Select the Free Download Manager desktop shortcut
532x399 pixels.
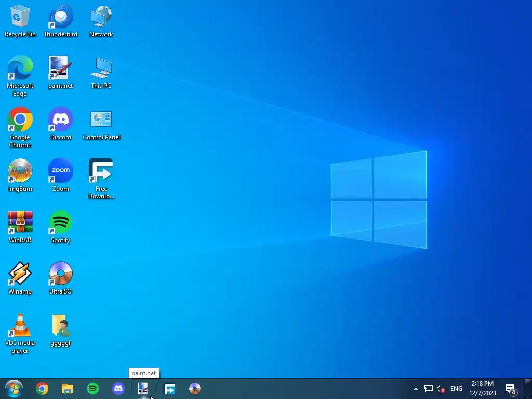[x=101, y=179]
